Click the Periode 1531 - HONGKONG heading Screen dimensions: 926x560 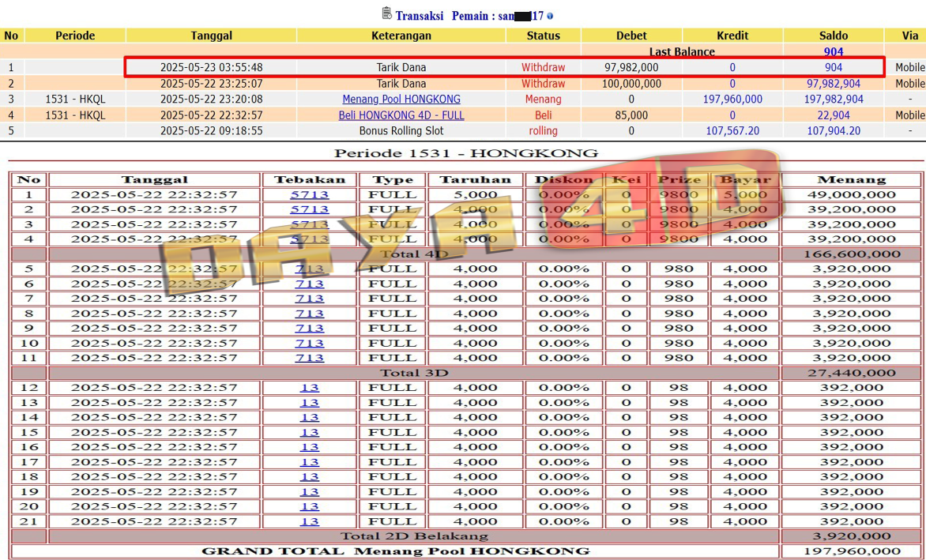tap(465, 153)
